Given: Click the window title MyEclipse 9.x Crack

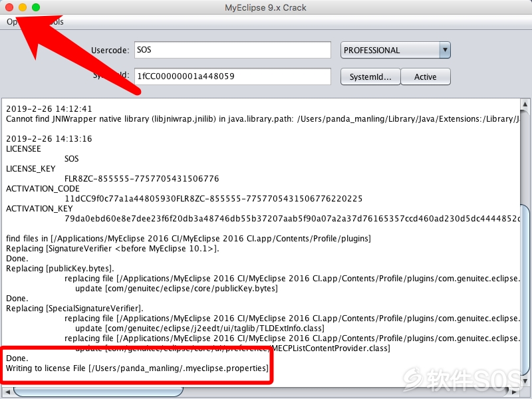Looking at the screenshot, I should click(265, 7).
